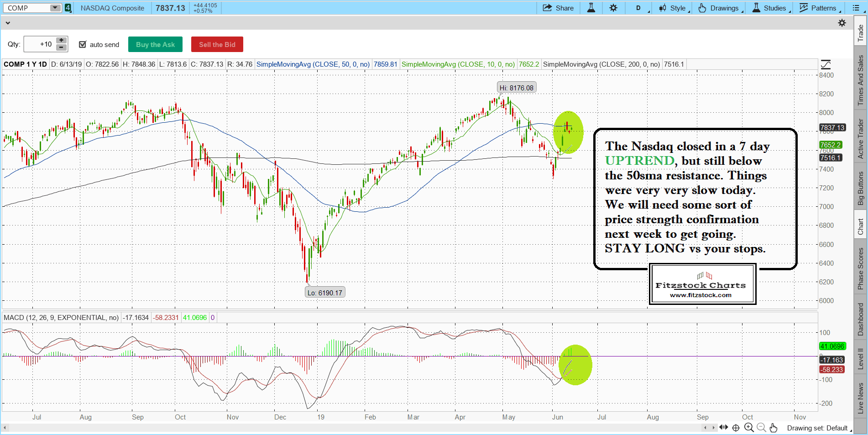
Task: Open the COMP symbol dropdown
Action: [55, 8]
